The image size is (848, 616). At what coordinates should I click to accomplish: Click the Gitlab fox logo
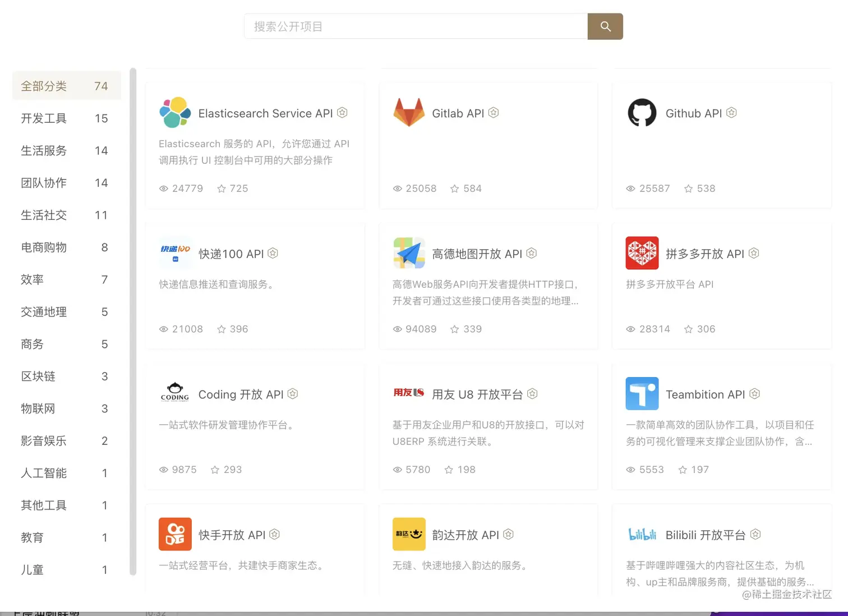tap(409, 113)
